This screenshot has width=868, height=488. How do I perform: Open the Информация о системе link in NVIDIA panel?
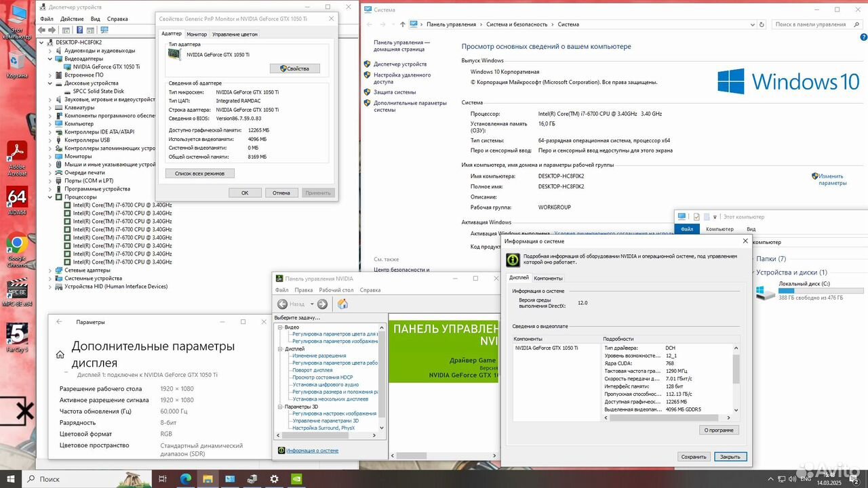(x=312, y=451)
